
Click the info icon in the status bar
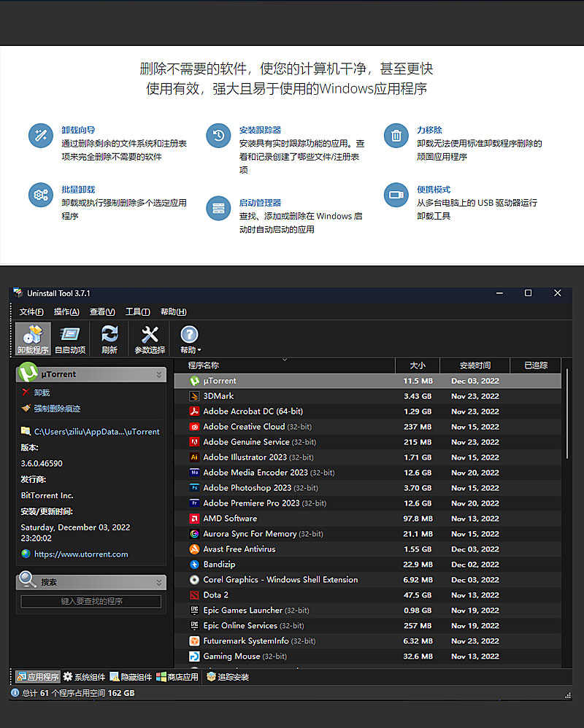click(15, 693)
